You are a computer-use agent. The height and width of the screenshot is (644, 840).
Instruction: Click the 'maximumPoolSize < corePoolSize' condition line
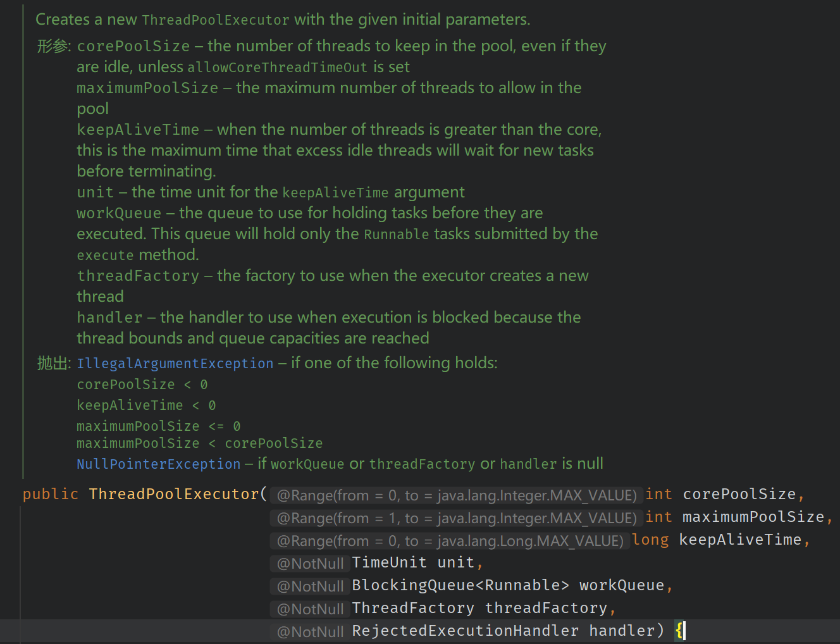click(200, 443)
